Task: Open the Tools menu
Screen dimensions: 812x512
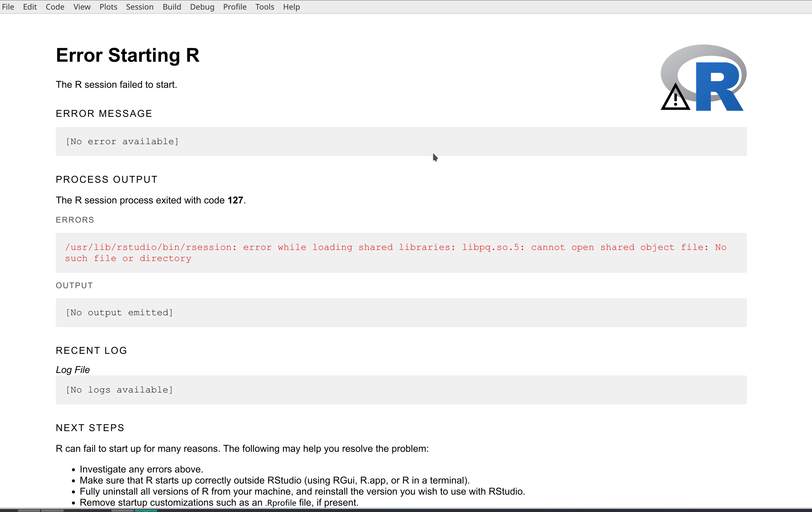Action: click(264, 7)
